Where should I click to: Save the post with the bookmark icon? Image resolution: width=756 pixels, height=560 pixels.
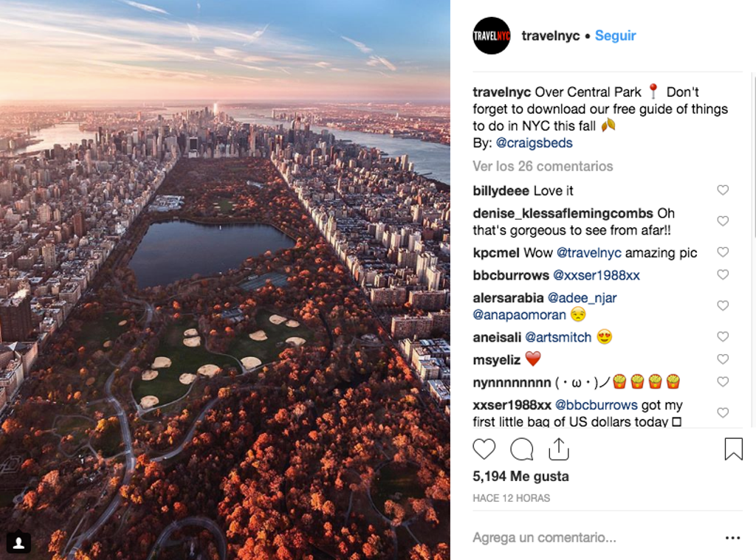pyautogui.click(x=733, y=449)
